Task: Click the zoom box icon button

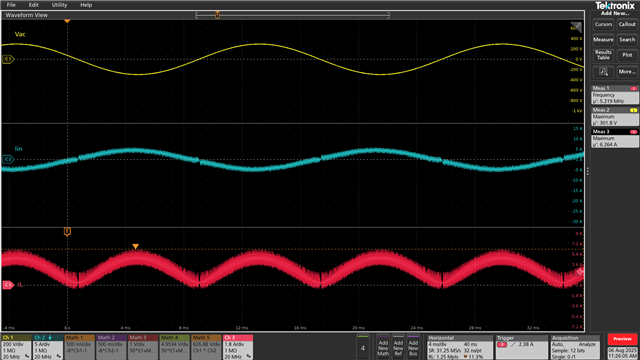Action: (x=603, y=71)
